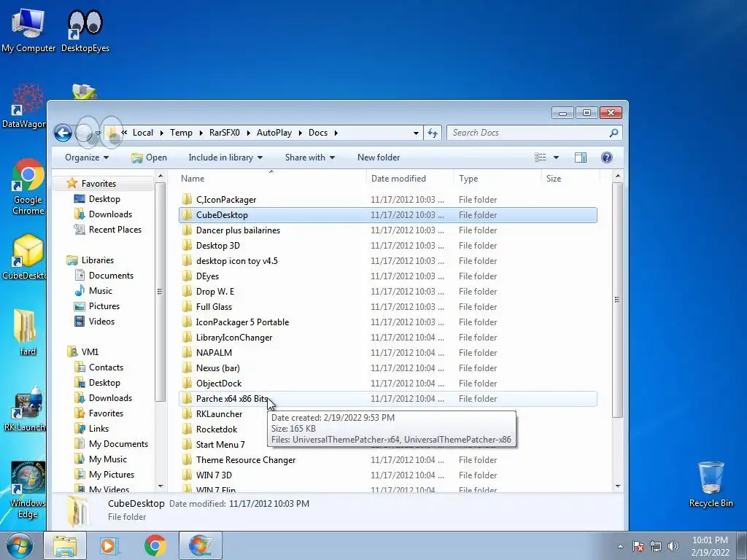
Task: Click navigation pane scroll down arrow
Action: 160,486
